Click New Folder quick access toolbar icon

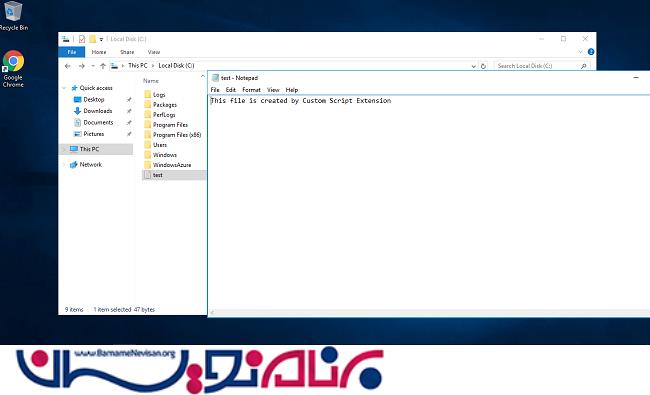[92, 39]
